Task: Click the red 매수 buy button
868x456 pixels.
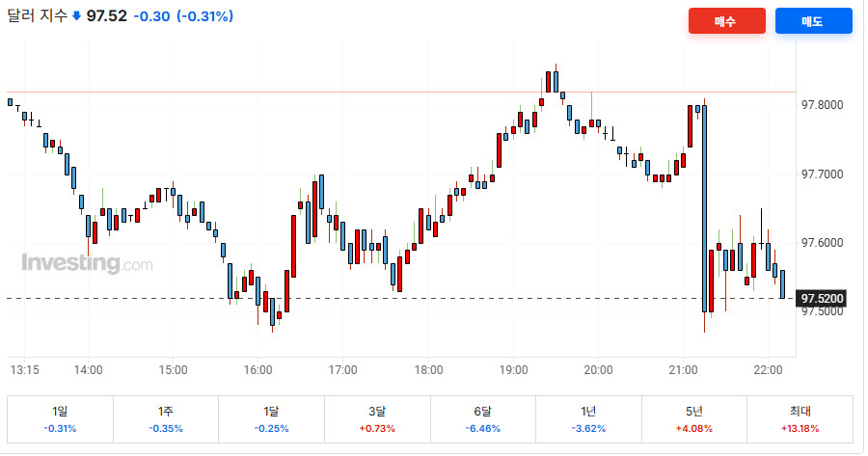Action: tap(726, 21)
